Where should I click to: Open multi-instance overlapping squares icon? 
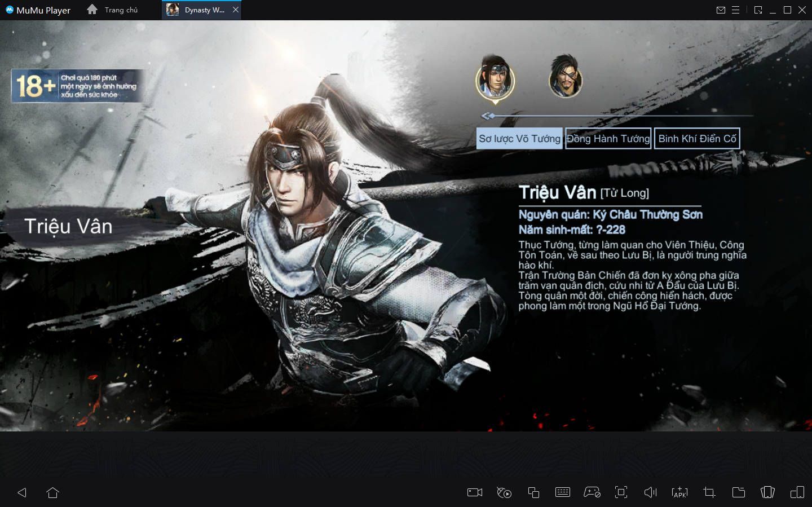click(x=533, y=492)
